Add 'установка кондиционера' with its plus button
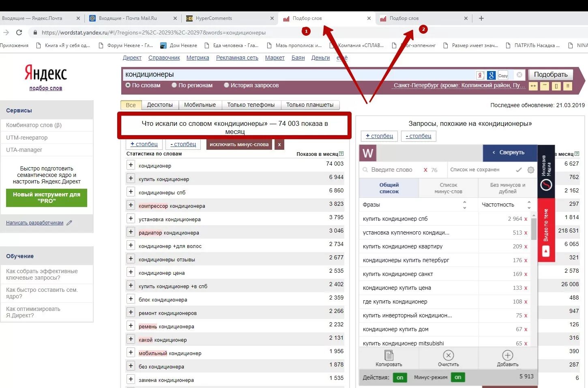The width and height of the screenshot is (588, 388). (131, 218)
